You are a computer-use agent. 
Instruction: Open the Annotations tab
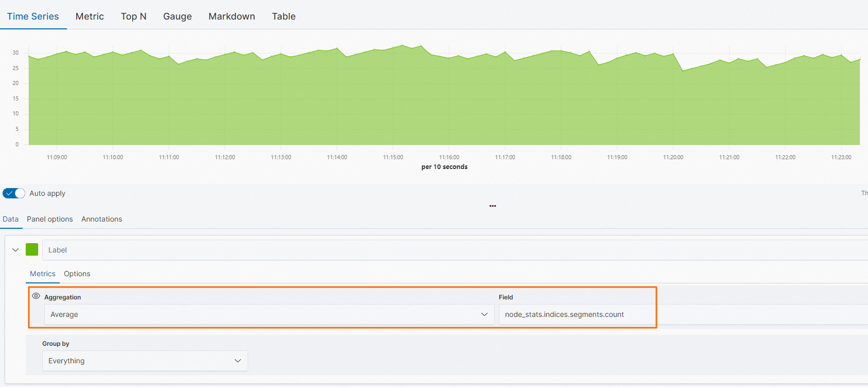(102, 219)
